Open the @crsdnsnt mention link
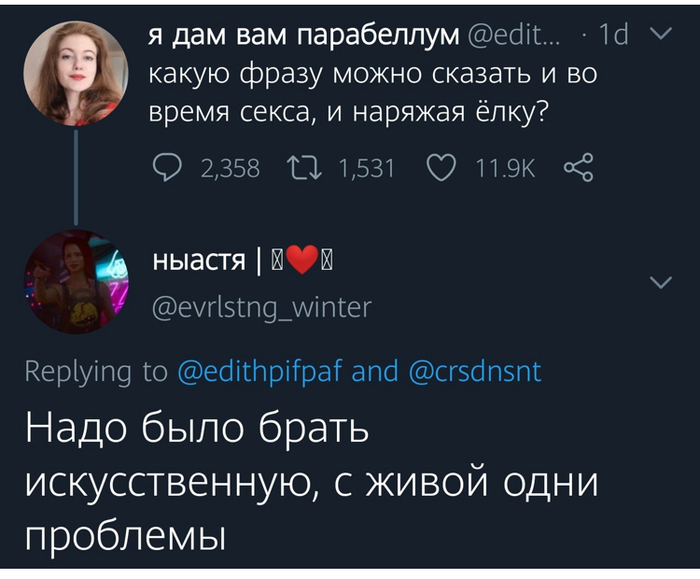 [475, 373]
